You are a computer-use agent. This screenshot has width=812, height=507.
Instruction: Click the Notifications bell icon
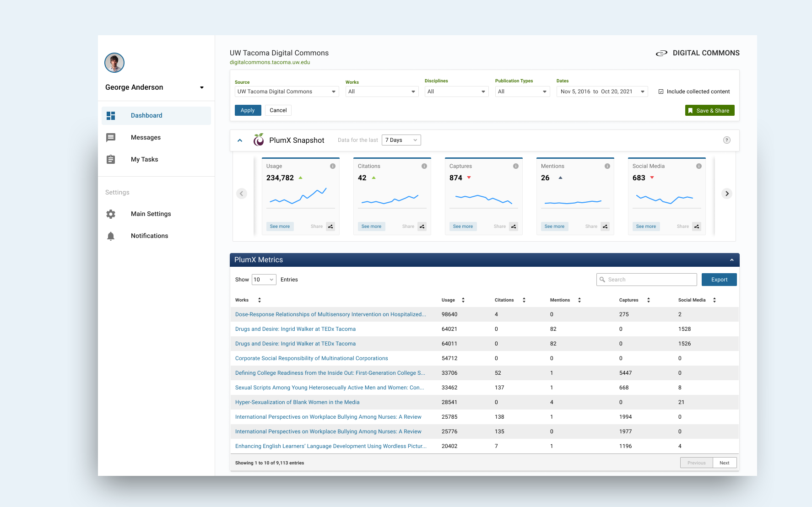click(x=111, y=236)
